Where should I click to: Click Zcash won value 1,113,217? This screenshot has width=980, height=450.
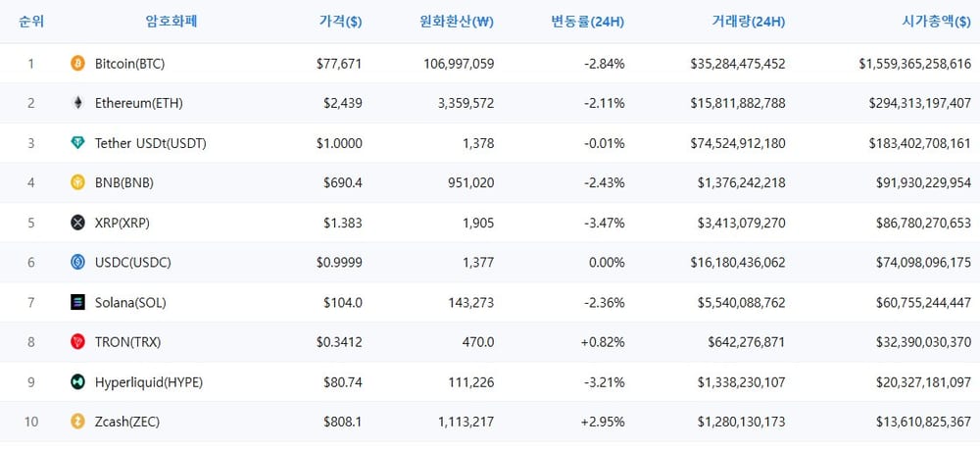[x=466, y=422]
